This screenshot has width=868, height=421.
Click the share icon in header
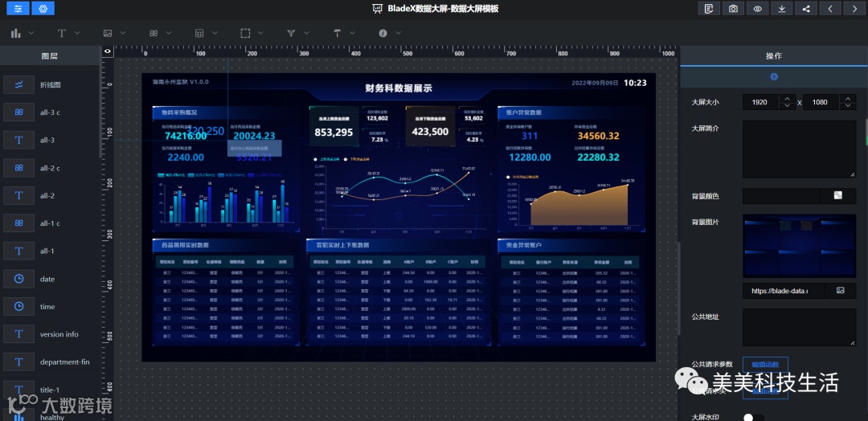click(x=806, y=8)
